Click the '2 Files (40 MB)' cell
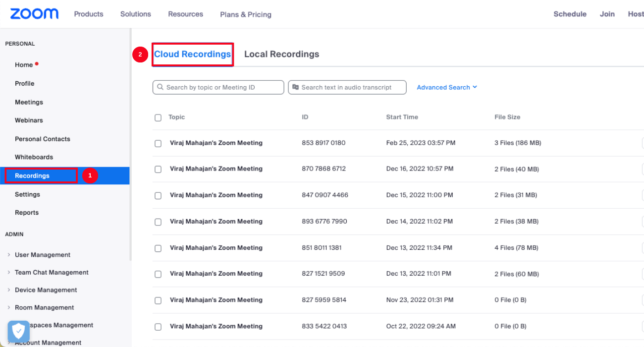644x347 pixels. 517,169
